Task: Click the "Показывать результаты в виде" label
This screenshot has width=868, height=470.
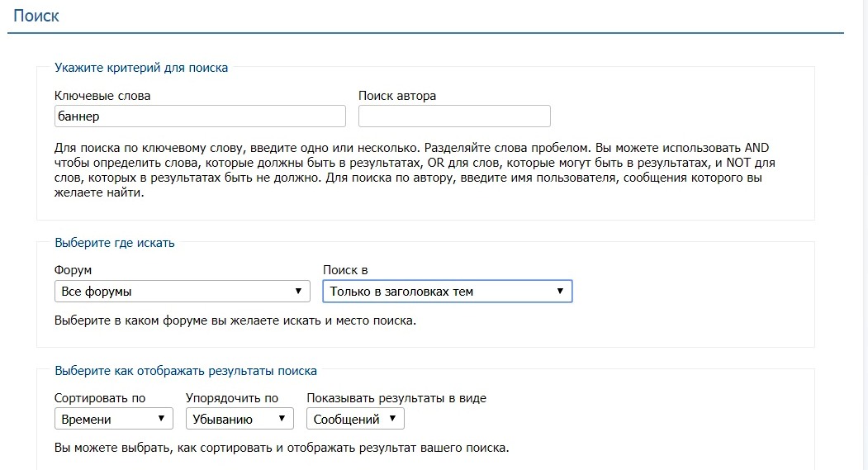Action: [x=396, y=398]
